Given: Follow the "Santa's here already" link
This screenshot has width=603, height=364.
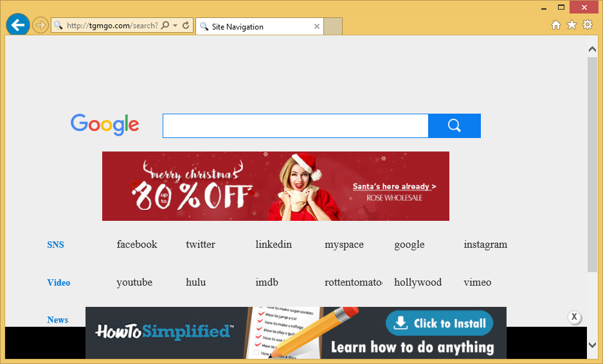Looking at the screenshot, I should 394,187.
